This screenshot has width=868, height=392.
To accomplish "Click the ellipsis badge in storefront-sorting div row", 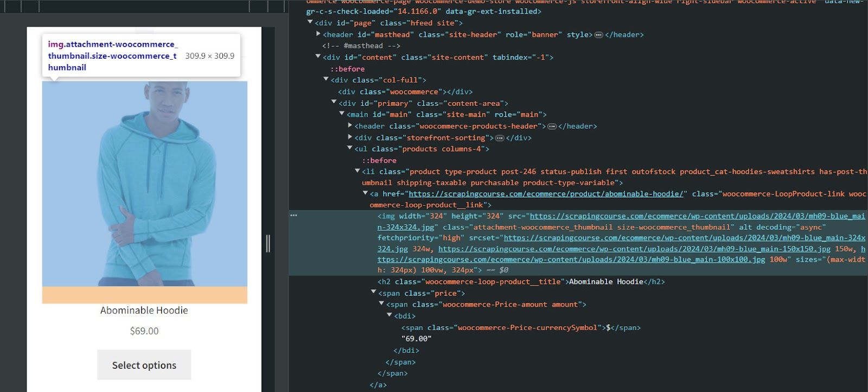I will pos(500,138).
